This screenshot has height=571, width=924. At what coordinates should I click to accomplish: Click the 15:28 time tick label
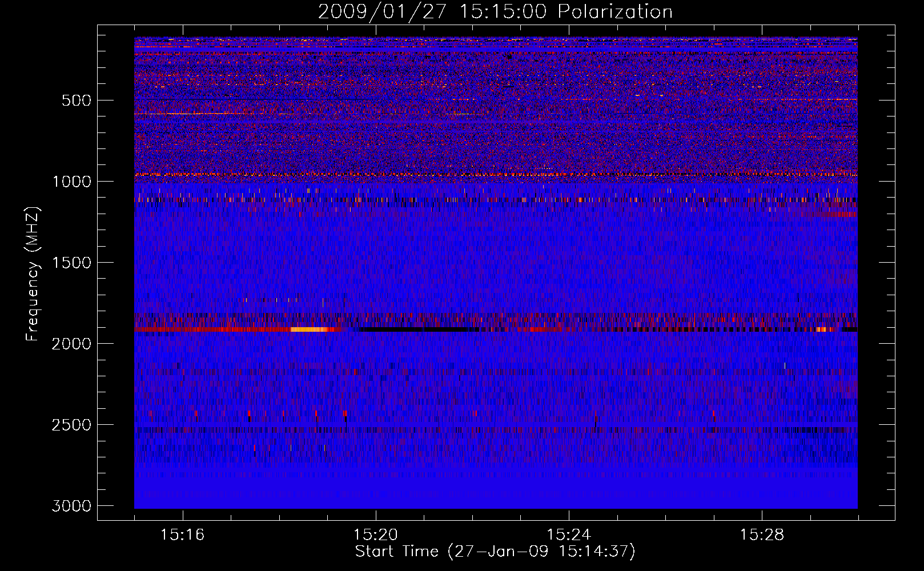click(x=762, y=534)
